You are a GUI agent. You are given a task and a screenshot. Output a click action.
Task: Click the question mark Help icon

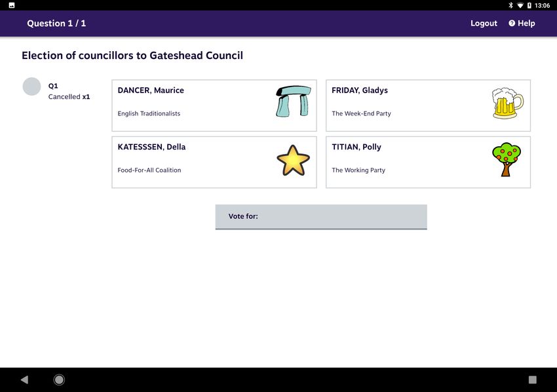512,23
